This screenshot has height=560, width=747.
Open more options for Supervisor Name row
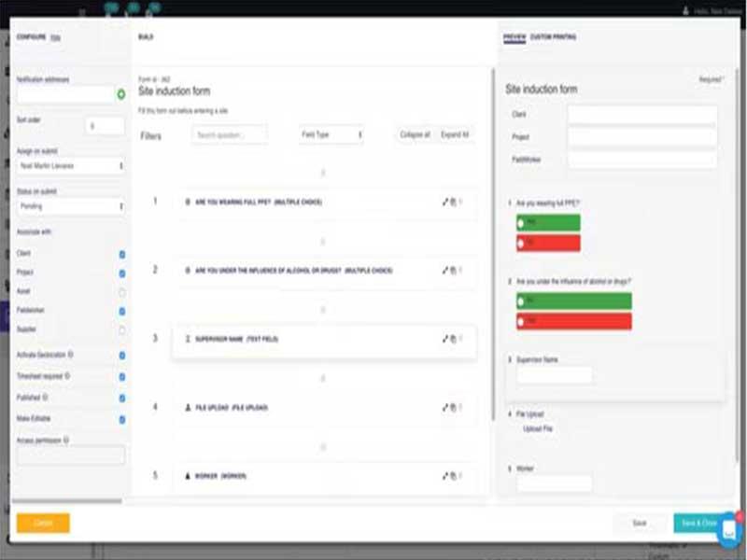pos(460,339)
